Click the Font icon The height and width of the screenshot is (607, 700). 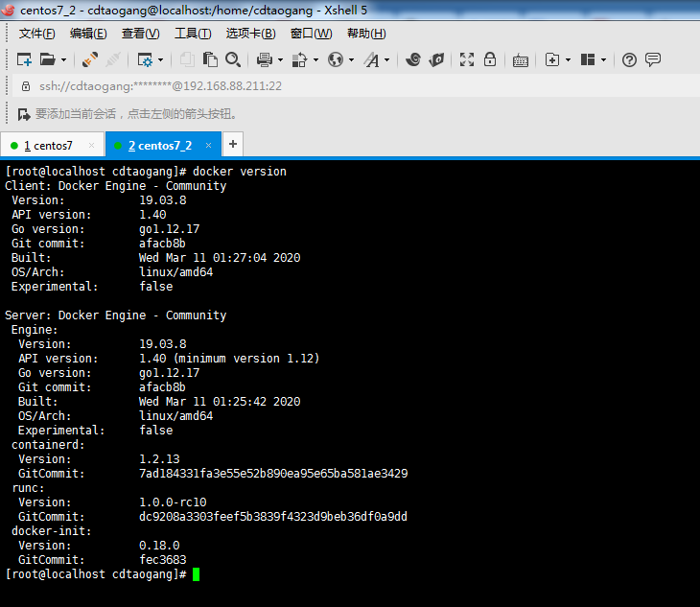coord(371,59)
